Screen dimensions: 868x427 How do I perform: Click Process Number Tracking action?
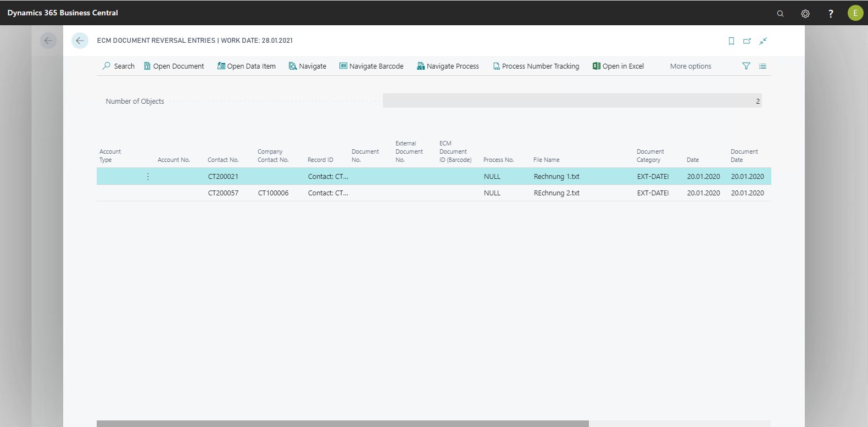[536, 66]
